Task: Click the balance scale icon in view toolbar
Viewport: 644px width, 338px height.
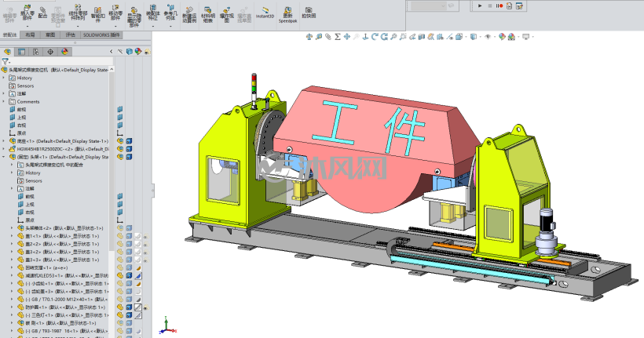Action: point(309,37)
